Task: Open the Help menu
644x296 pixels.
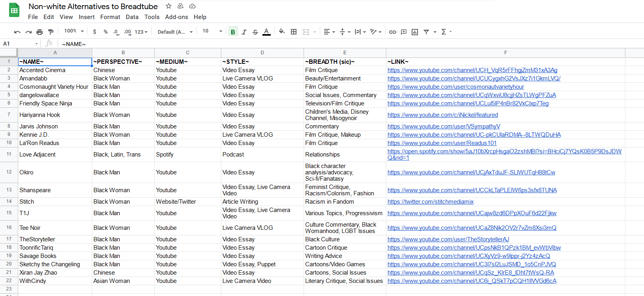Action: 200,17
